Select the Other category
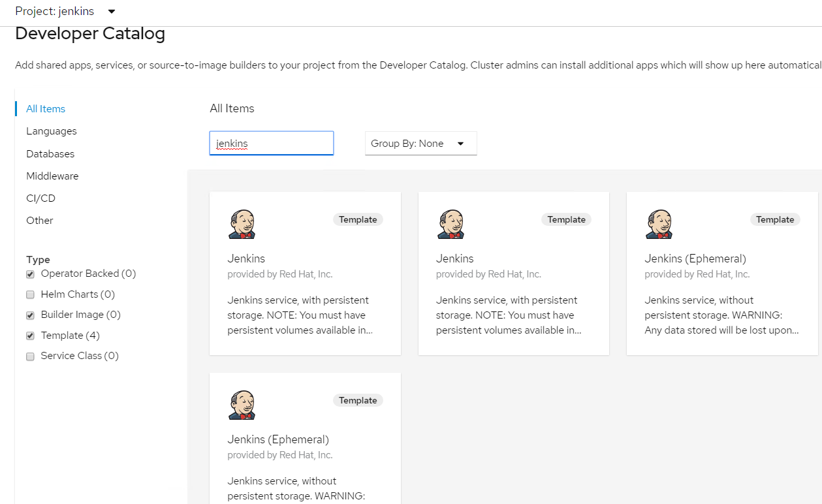822x504 pixels. point(40,221)
